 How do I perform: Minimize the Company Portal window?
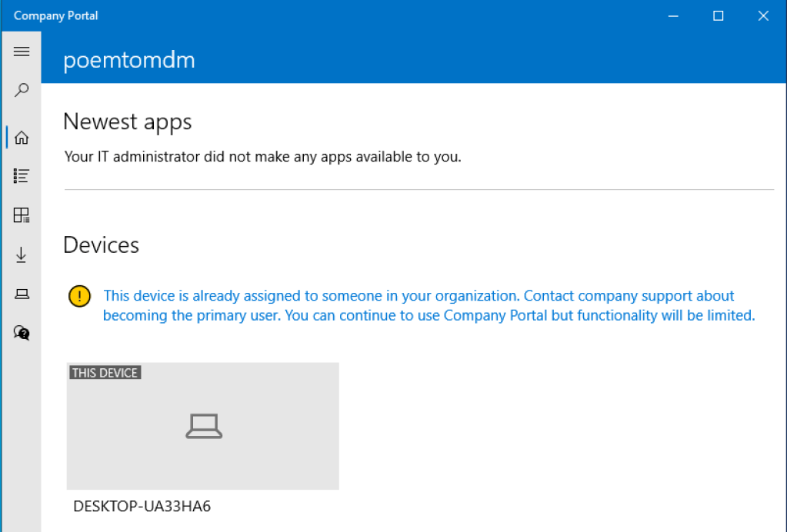click(x=673, y=15)
